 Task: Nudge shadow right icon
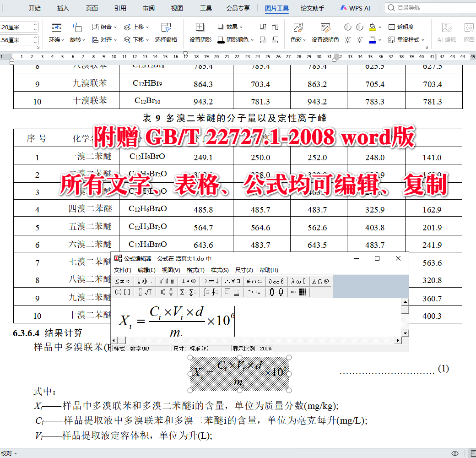click(x=275, y=40)
